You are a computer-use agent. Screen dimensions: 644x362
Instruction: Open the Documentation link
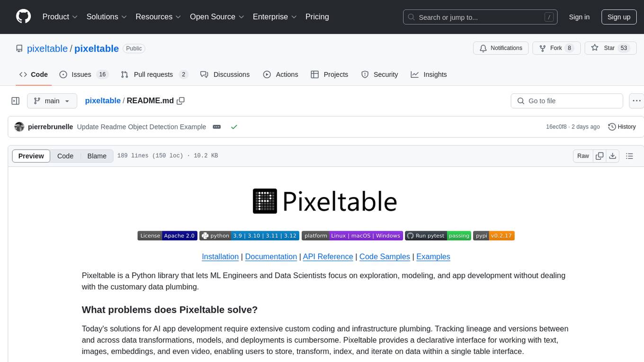click(271, 256)
